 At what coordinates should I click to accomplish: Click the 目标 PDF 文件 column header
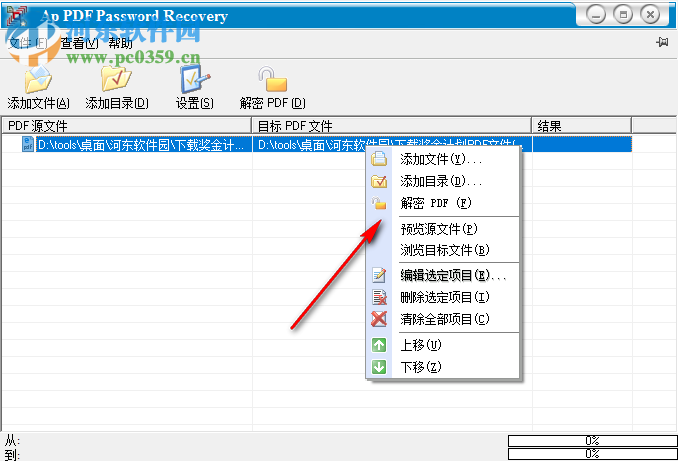[391, 126]
